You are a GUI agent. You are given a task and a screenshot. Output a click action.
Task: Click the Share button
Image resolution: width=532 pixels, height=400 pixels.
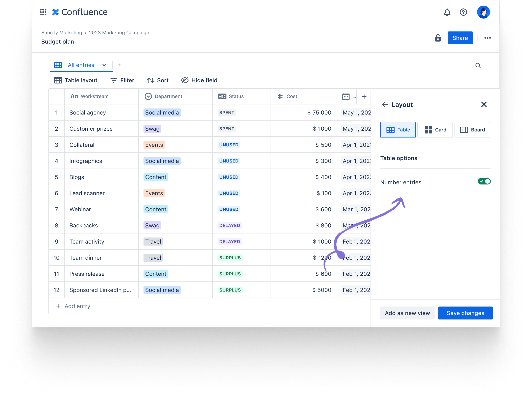click(x=460, y=38)
